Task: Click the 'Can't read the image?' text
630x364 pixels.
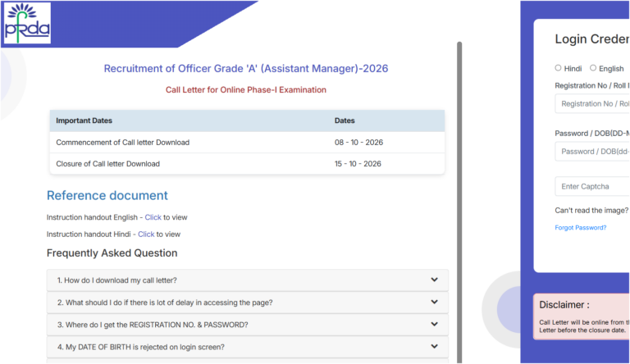Action: 591,210
